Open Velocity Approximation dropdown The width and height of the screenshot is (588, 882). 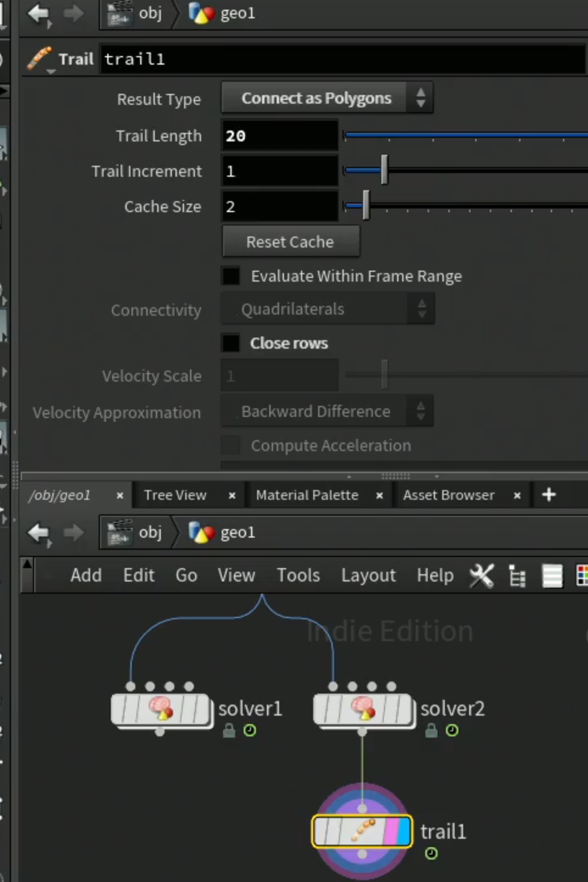click(x=327, y=411)
